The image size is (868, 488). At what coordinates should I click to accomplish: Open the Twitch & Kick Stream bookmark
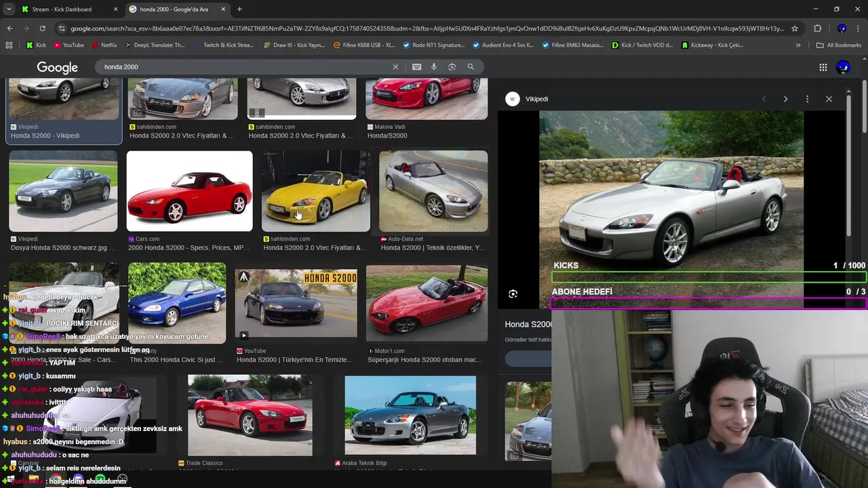[223, 45]
